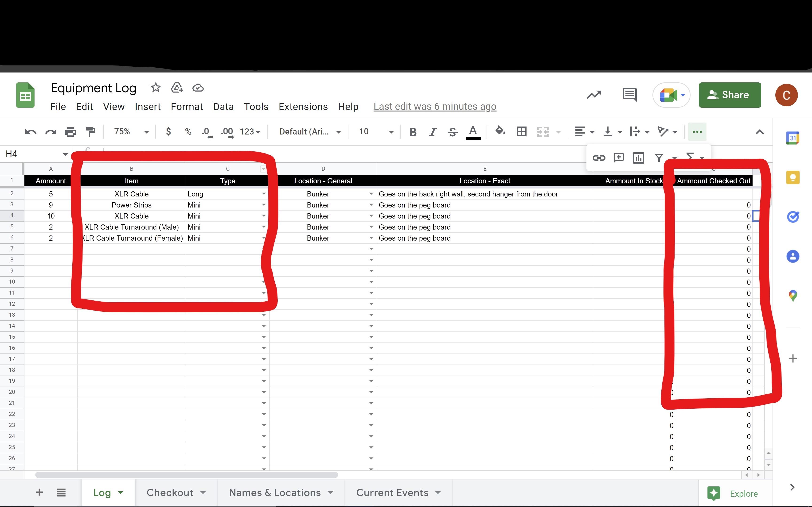Screen dimensions: 812x507
Task: Open the fill color paint bucket
Action: pyautogui.click(x=500, y=131)
